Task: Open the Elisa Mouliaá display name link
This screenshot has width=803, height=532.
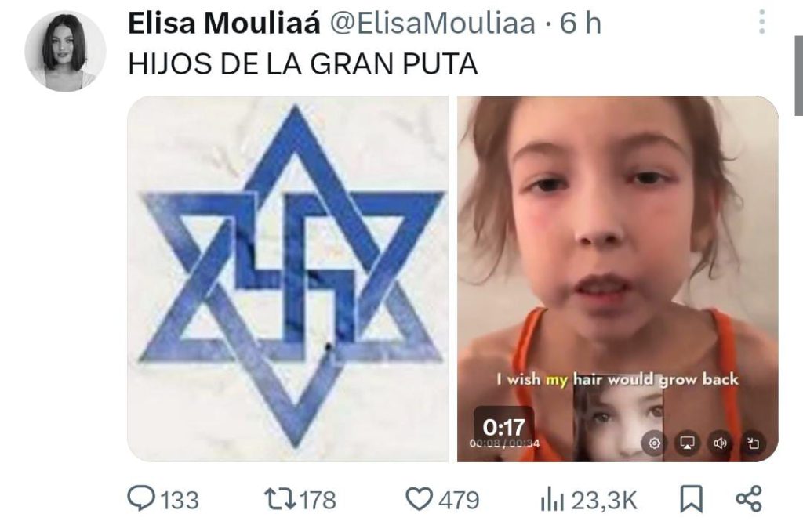Action: [224, 23]
